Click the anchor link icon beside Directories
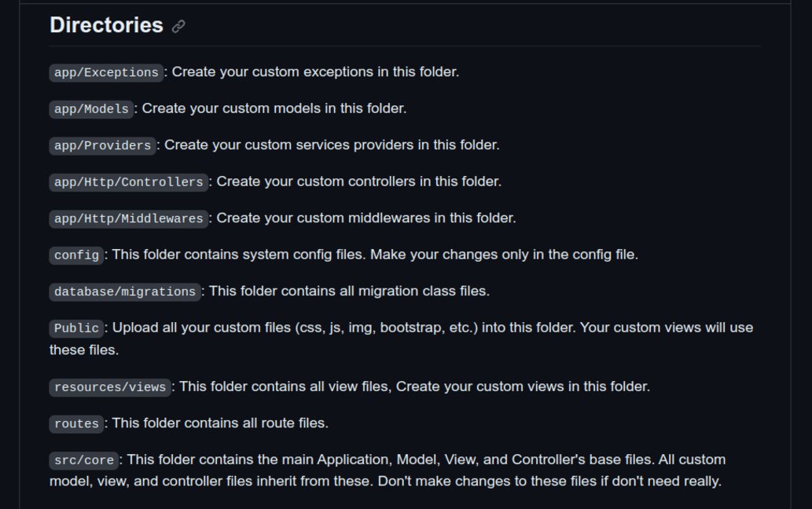 click(x=178, y=27)
